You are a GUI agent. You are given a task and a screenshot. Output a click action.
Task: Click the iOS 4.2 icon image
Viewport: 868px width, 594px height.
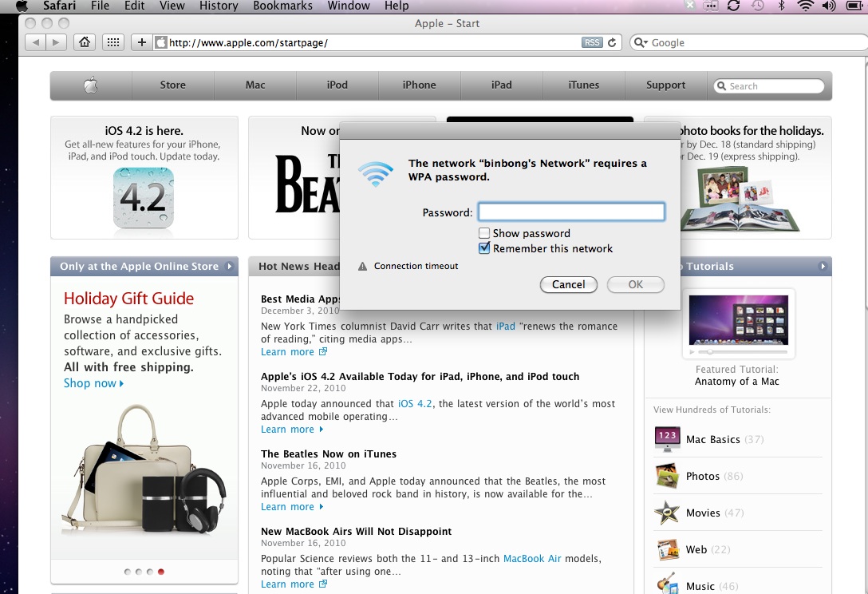click(144, 198)
